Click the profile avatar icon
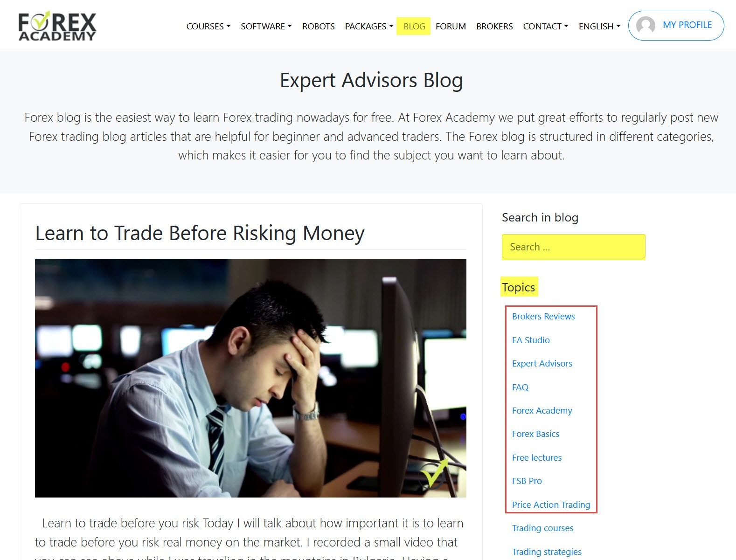 point(646,26)
